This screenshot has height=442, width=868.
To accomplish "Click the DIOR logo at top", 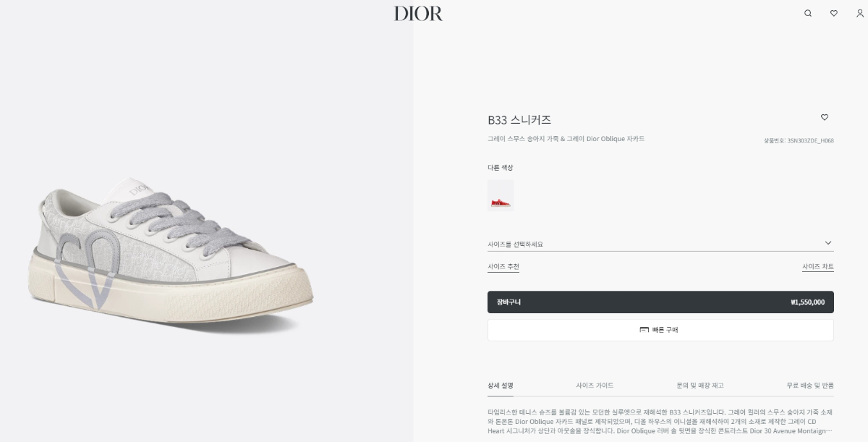I will pos(418,13).
